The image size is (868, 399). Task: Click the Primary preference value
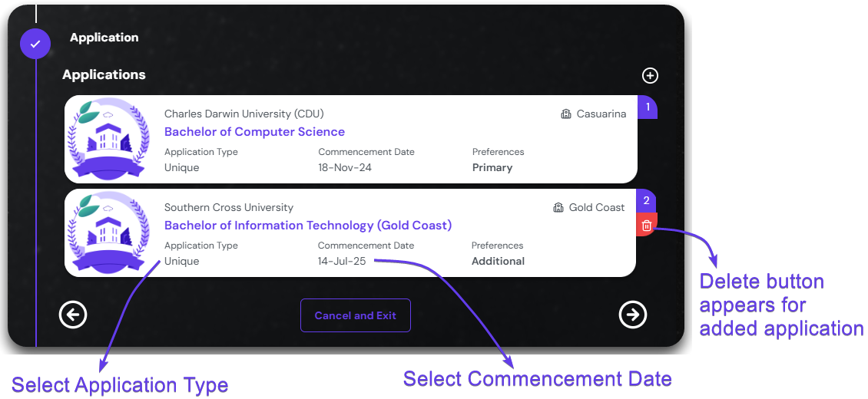492,168
